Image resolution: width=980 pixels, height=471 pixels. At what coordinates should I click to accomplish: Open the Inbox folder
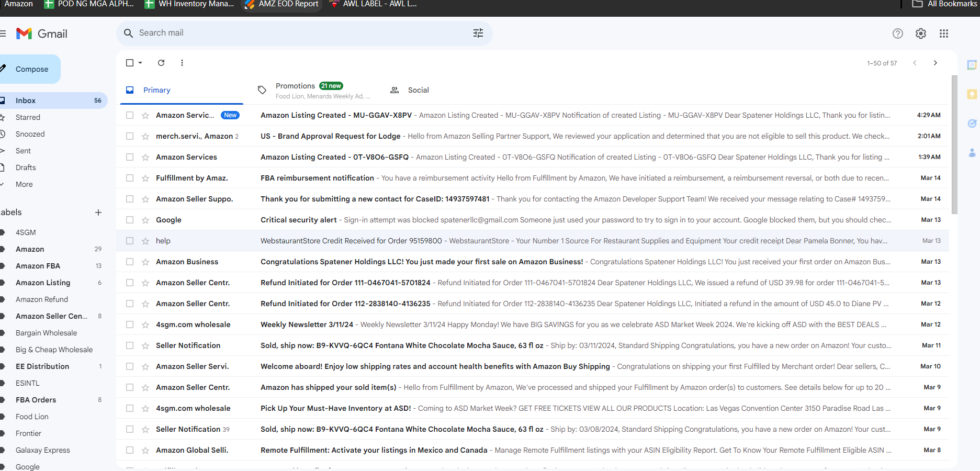(54, 100)
